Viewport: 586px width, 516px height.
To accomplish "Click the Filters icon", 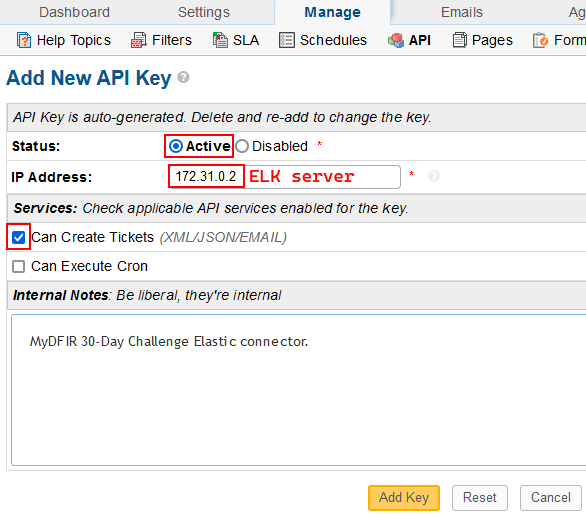I will tap(138, 40).
